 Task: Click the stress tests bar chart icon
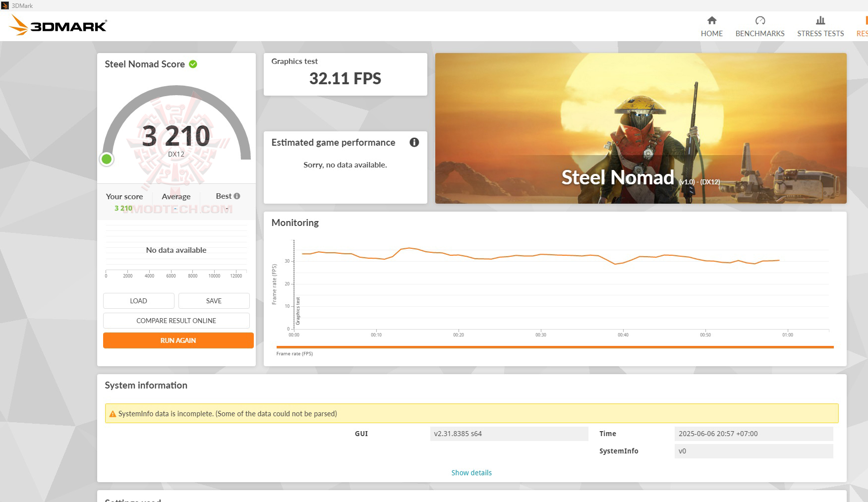point(820,20)
